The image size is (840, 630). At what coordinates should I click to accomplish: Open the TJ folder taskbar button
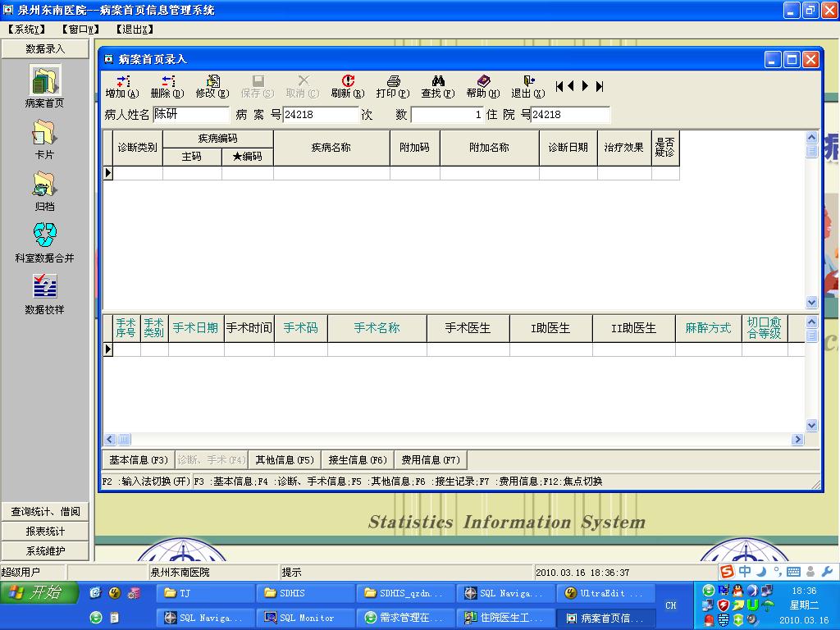tap(206, 593)
